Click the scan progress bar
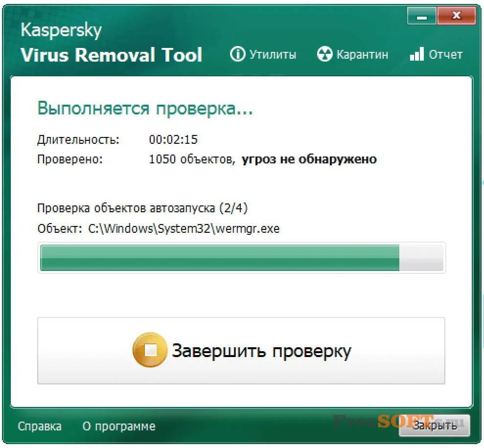 click(x=241, y=258)
